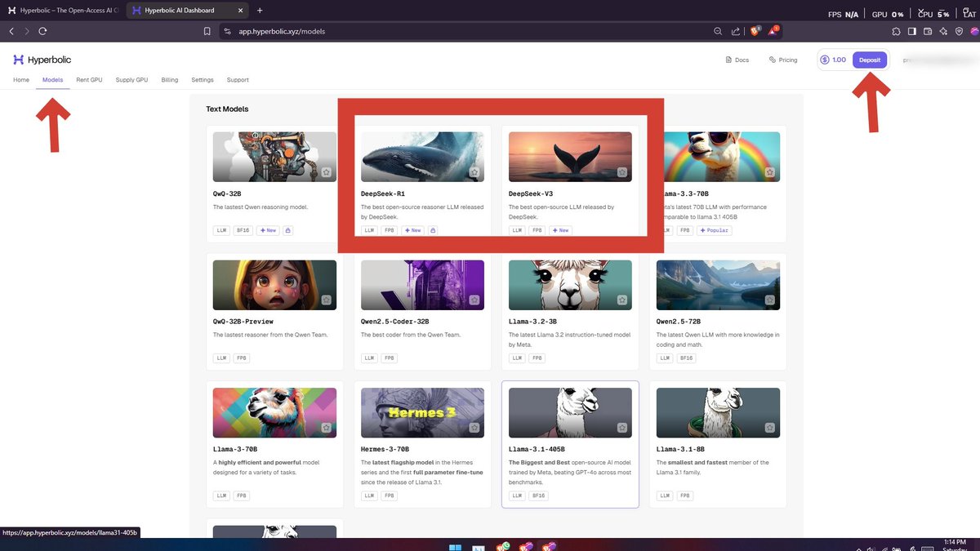Image resolution: width=980 pixels, height=551 pixels.
Task: Open the Llama-3.1-405B model title
Action: pyautogui.click(x=536, y=448)
